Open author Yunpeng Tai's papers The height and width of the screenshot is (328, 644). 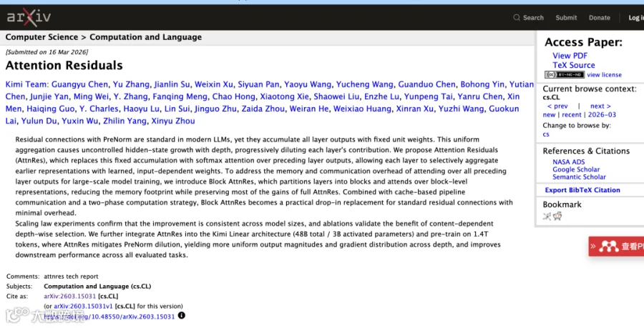[x=429, y=96]
